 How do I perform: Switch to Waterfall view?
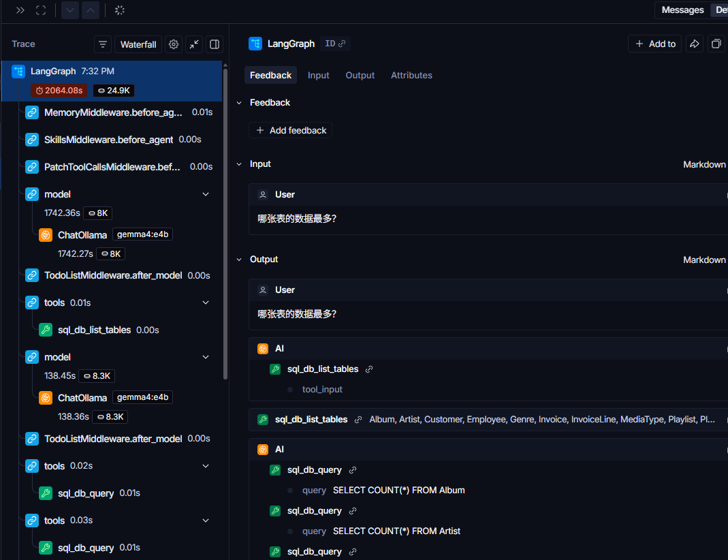point(138,44)
